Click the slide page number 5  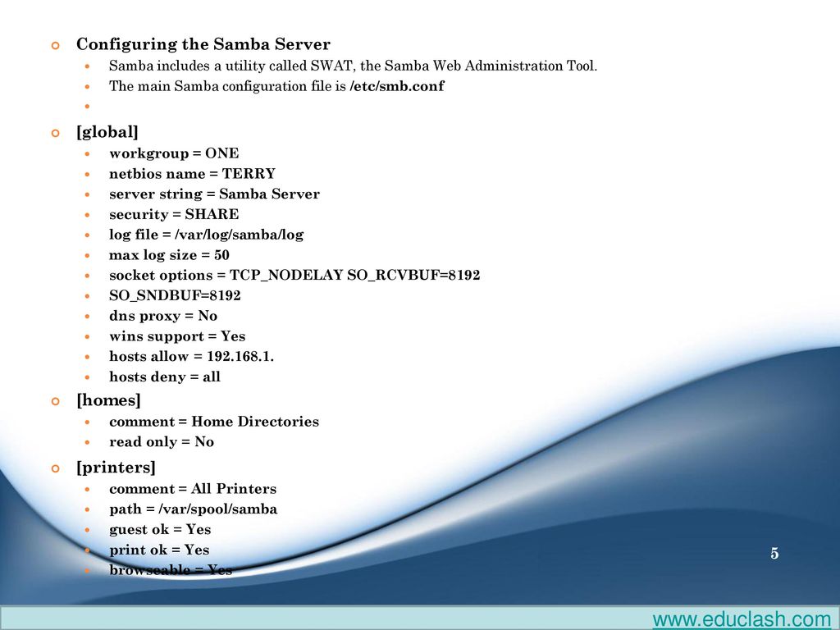pyautogui.click(x=774, y=554)
